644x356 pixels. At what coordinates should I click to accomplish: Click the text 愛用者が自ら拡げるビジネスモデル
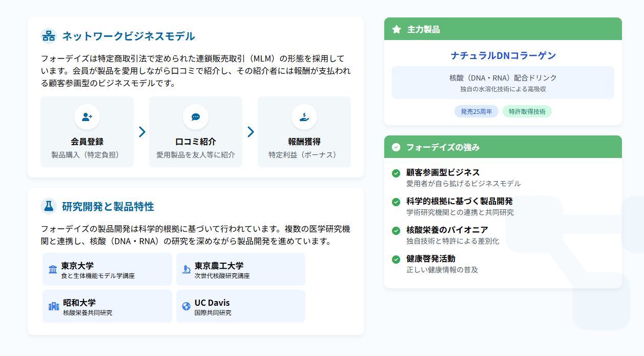point(464,184)
